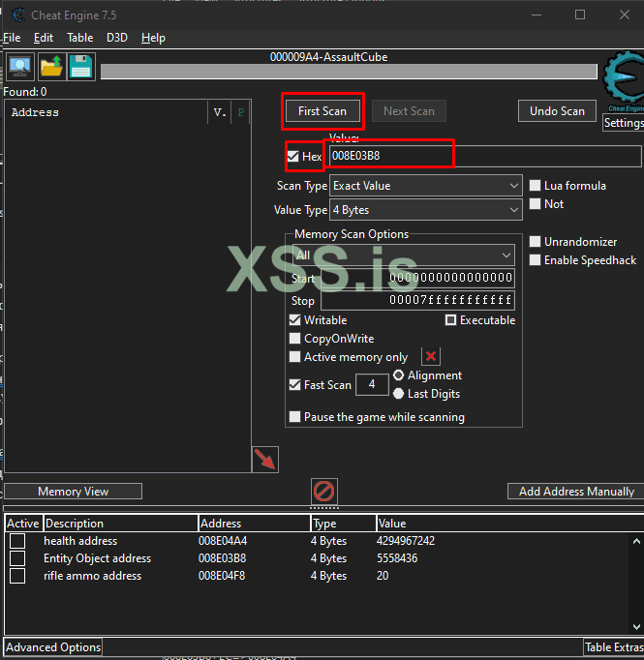Click Add Address Manually
Viewport: 644px width, 660px height.
click(x=576, y=492)
